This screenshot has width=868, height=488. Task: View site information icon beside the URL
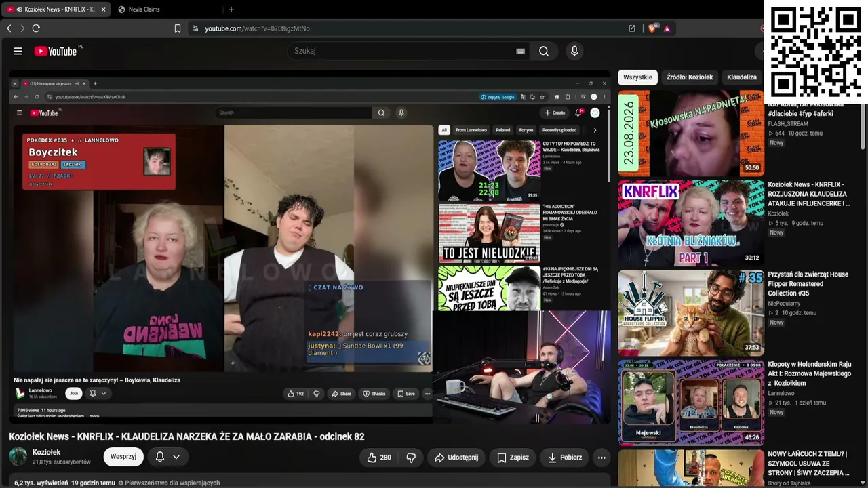(x=195, y=28)
